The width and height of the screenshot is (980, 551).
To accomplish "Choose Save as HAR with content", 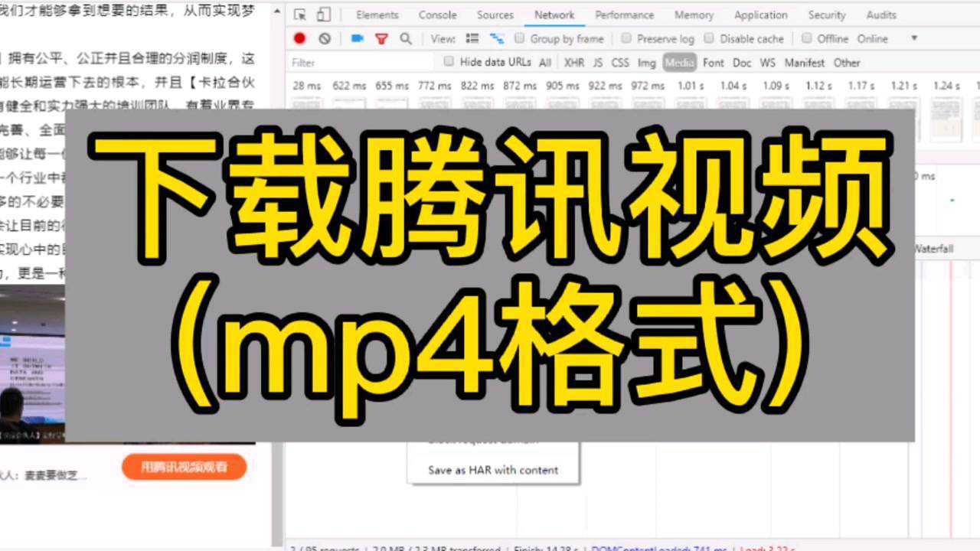I will (493, 470).
